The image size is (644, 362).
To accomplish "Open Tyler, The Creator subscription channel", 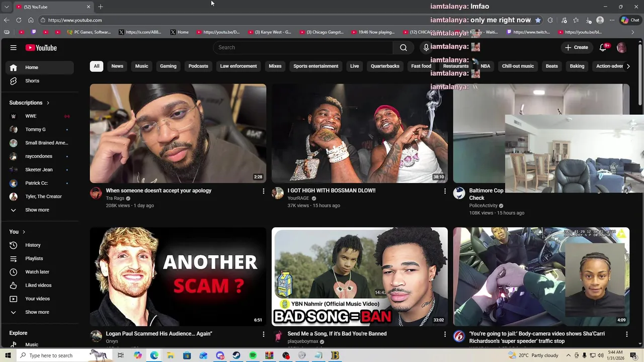I will tap(39, 197).
